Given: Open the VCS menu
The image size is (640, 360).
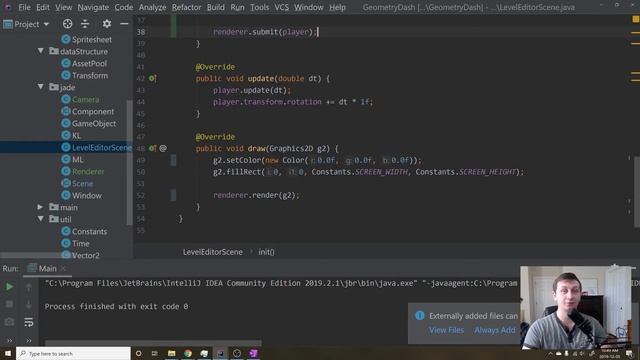Looking at the screenshot, I should click(281, 7).
